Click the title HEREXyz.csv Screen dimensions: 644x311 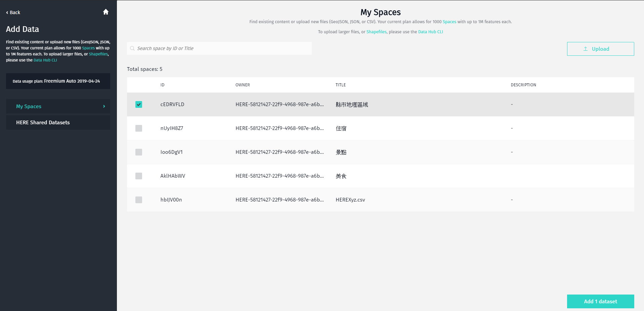tap(350, 200)
